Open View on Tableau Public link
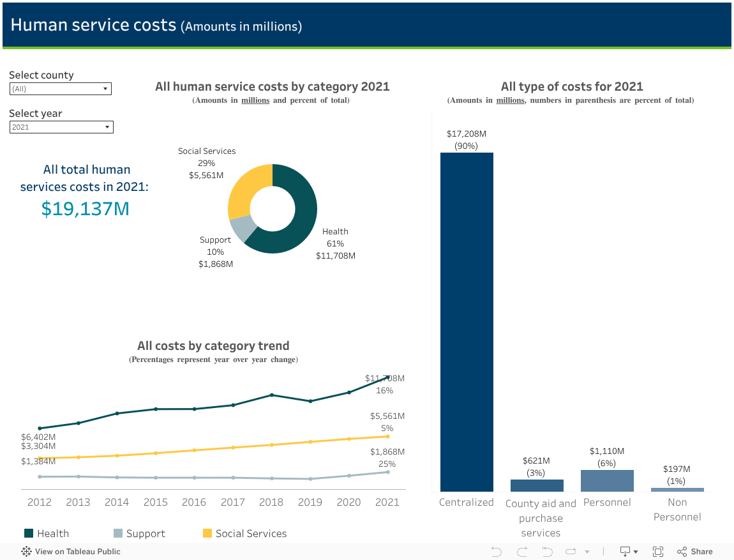This screenshot has height=560, width=734. pyautogui.click(x=77, y=552)
